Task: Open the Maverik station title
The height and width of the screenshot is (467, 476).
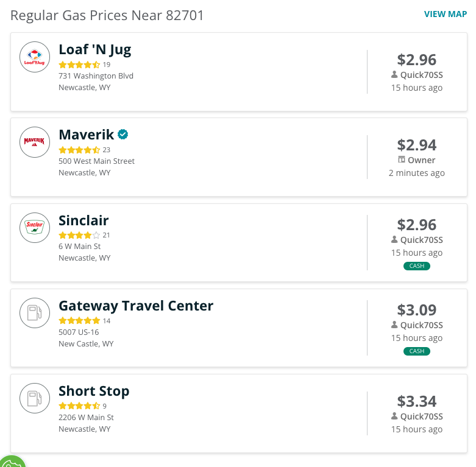Action: [x=86, y=135]
